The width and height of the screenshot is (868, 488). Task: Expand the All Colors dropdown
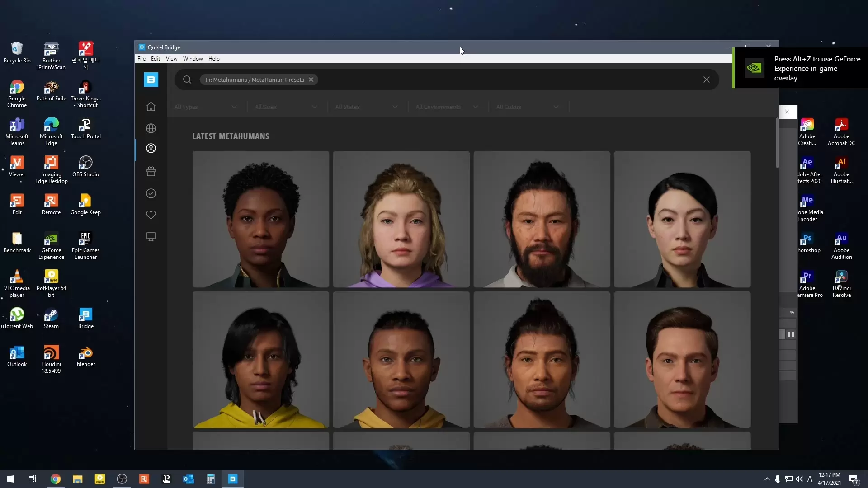527,107
